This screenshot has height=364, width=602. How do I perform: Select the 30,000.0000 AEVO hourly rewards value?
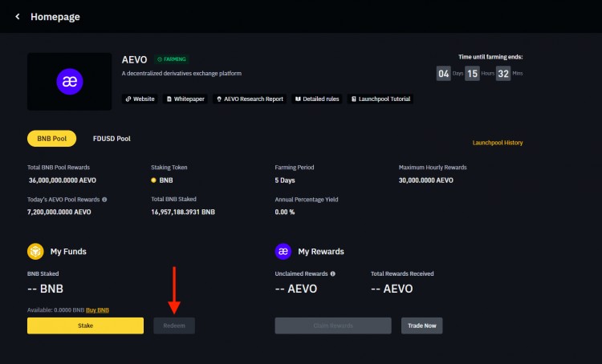(425, 180)
